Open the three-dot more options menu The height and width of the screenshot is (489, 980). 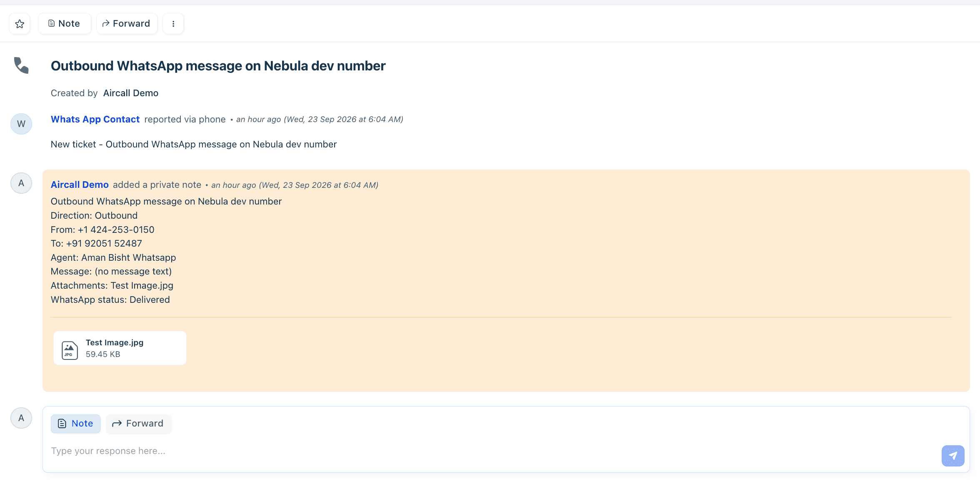[173, 24]
